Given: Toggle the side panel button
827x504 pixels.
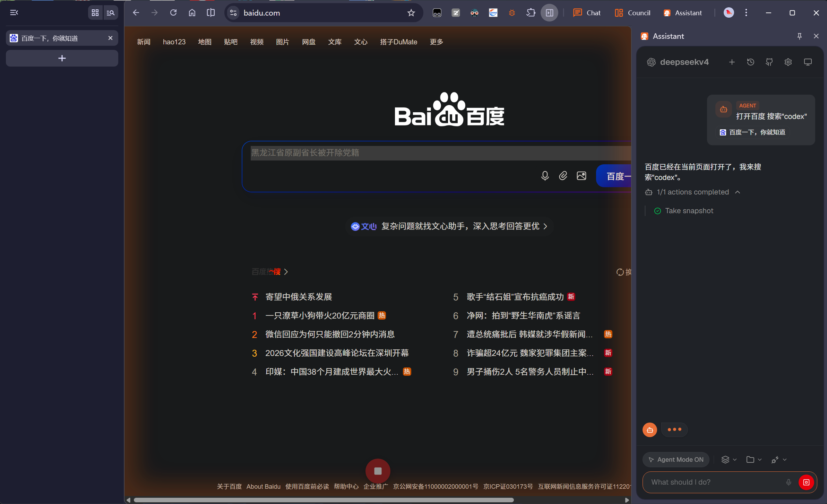Looking at the screenshot, I should (x=550, y=13).
